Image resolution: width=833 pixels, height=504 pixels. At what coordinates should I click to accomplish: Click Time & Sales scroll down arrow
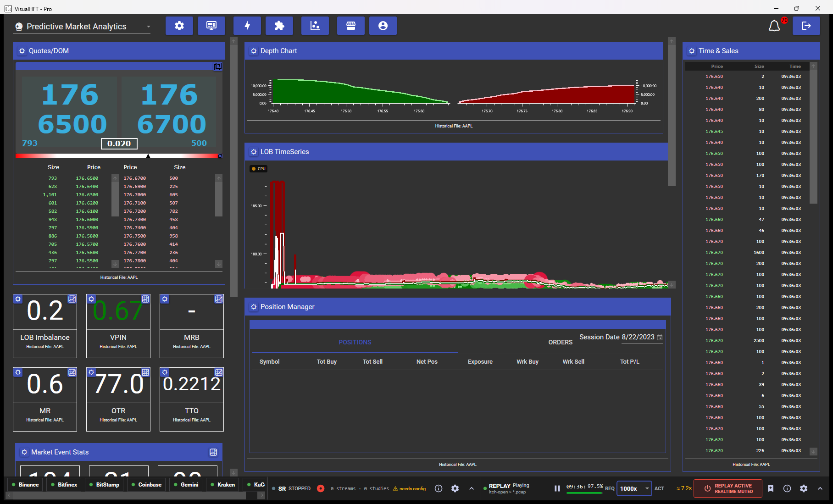pyautogui.click(x=813, y=452)
